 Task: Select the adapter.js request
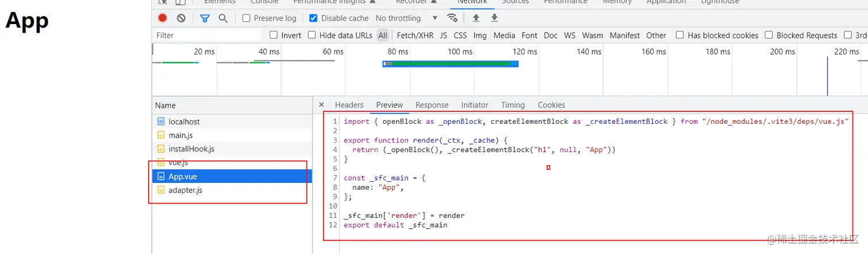point(232,190)
